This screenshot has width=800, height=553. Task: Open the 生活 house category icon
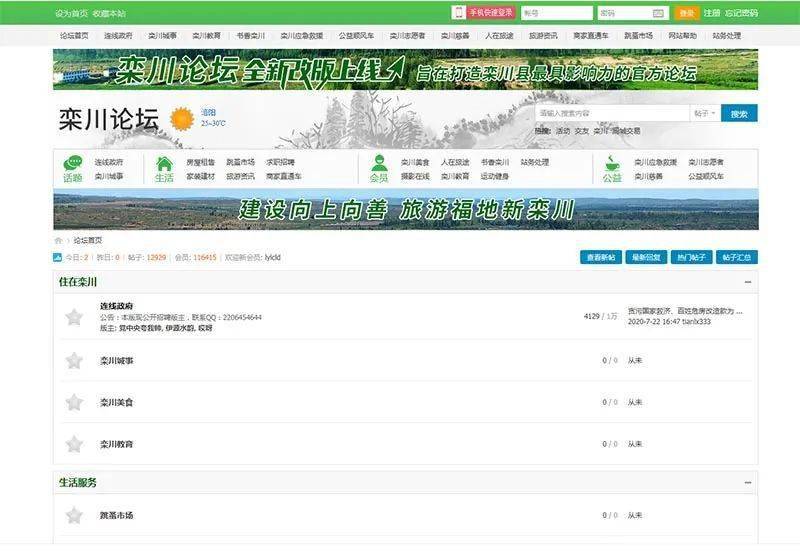coord(164,163)
